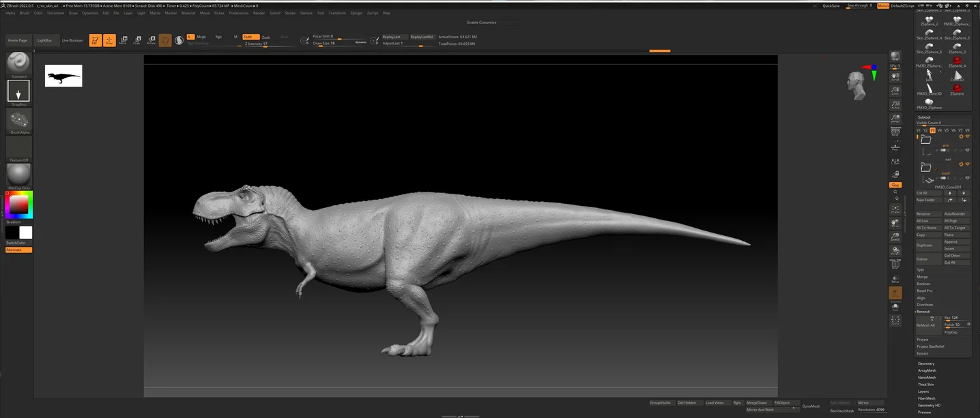Click the Transp transparency icon
The height and width of the screenshot is (418, 980).
coord(895,278)
